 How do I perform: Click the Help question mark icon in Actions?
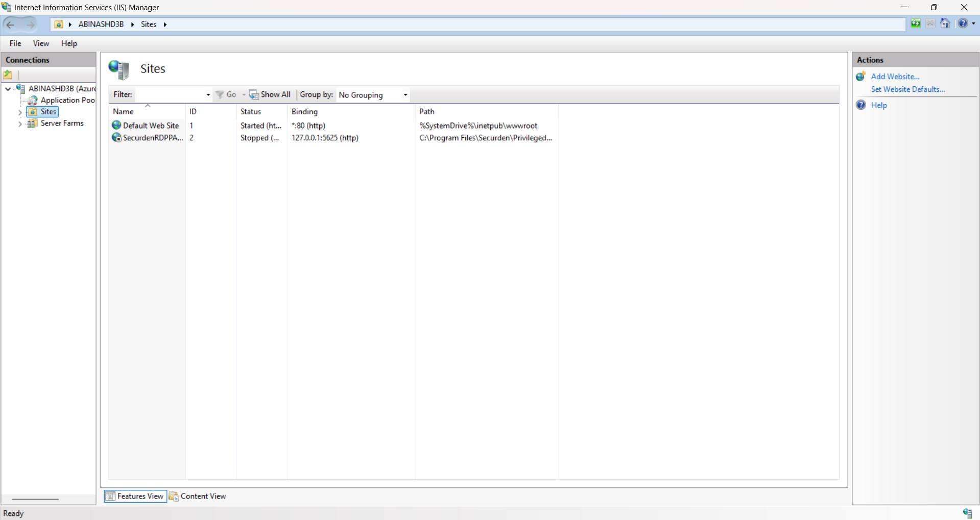tap(861, 105)
